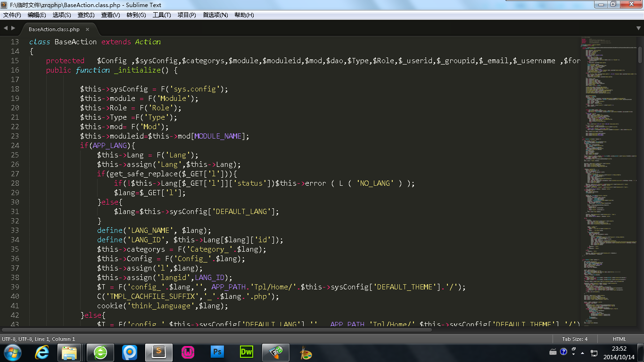644x362 pixels.
Task: Click the help icon in system tray
Action: point(563,352)
